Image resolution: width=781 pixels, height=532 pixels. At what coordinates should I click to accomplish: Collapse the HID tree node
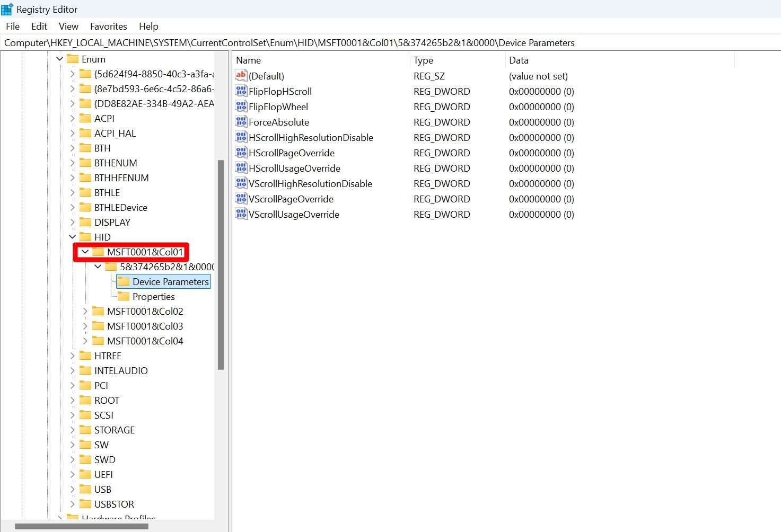pyautogui.click(x=73, y=237)
